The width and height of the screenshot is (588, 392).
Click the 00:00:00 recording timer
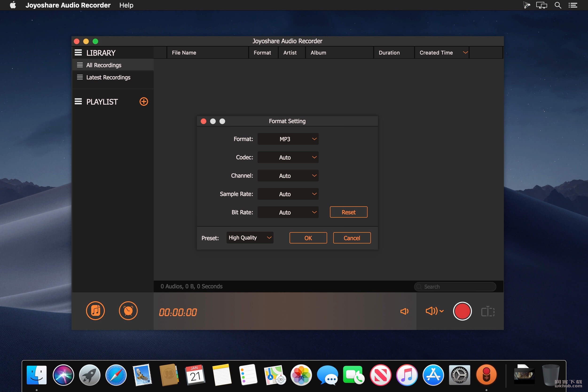178,312
